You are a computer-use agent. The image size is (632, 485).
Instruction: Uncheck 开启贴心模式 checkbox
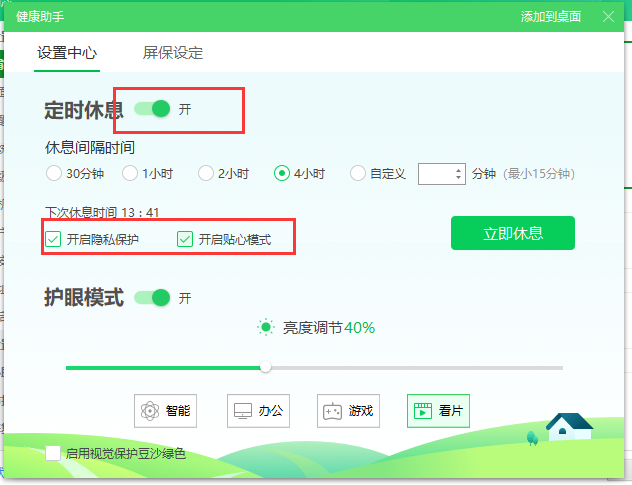coord(185,239)
